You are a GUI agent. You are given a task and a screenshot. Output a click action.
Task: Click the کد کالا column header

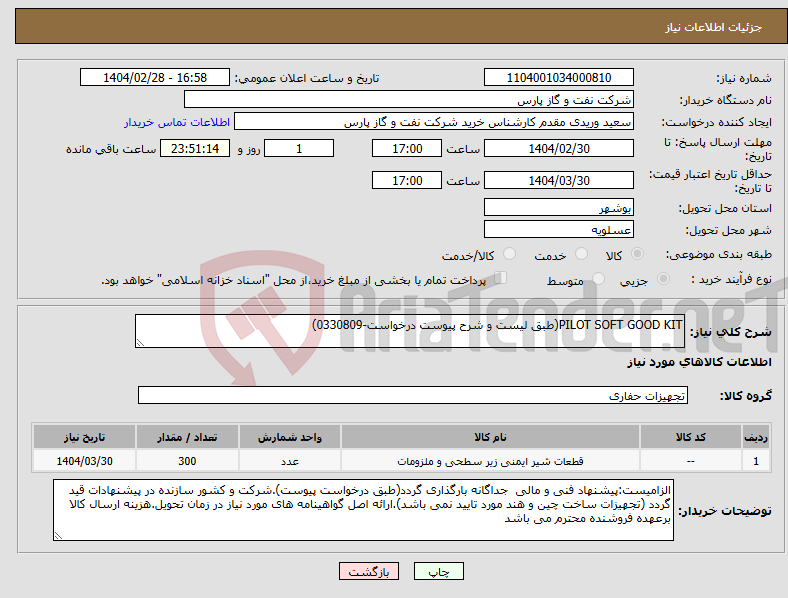[x=691, y=437]
